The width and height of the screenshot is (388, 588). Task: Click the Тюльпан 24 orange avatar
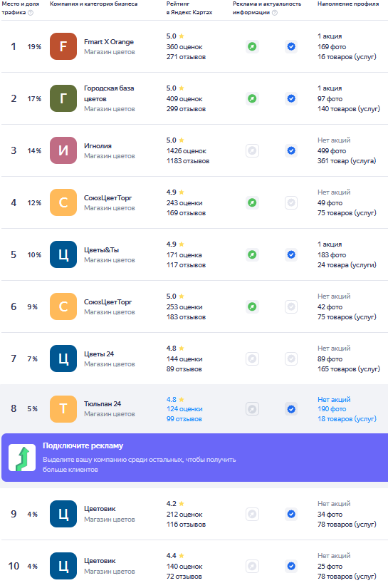[x=63, y=409]
